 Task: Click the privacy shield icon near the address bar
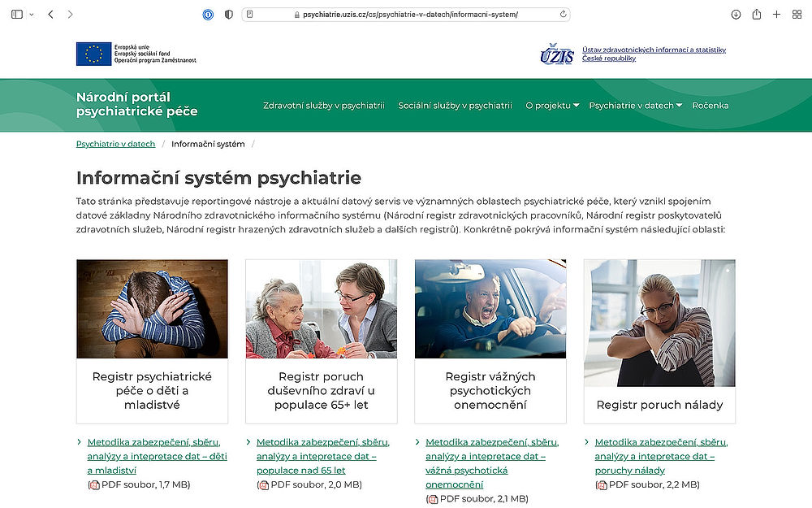click(228, 14)
